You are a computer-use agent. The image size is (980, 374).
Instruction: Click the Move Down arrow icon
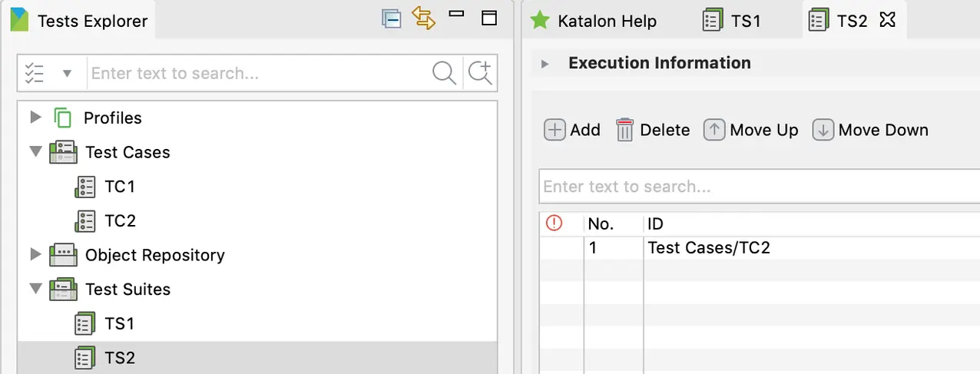(823, 131)
